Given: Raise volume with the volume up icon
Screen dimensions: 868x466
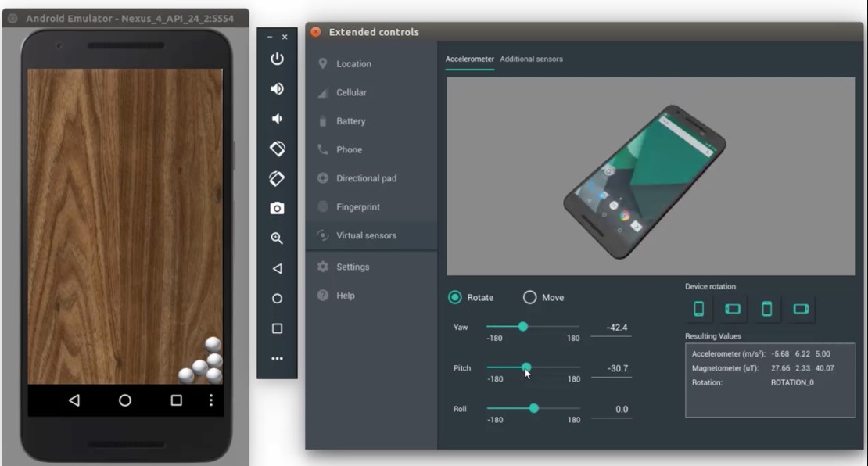Looking at the screenshot, I should 277,88.
